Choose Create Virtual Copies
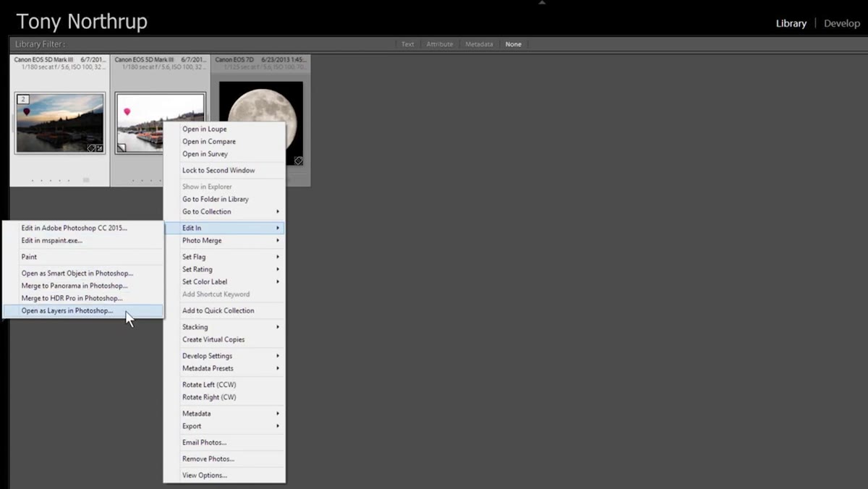This screenshot has height=489, width=868. 224,340
